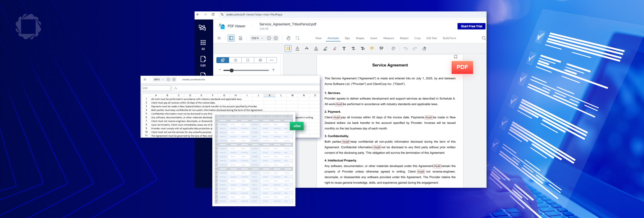This screenshot has width=644, height=218.
Task: Switch to the Annotate tab
Action: (333, 38)
